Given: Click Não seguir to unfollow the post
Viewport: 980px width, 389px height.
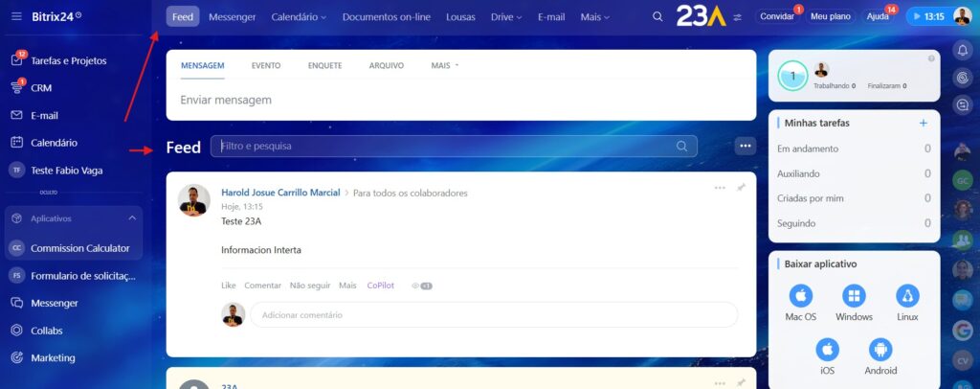Looking at the screenshot, I should tap(309, 286).
